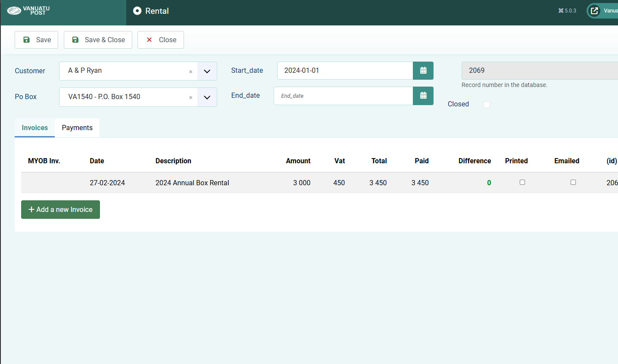Toggle the Closed checkbox

(x=487, y=105)
